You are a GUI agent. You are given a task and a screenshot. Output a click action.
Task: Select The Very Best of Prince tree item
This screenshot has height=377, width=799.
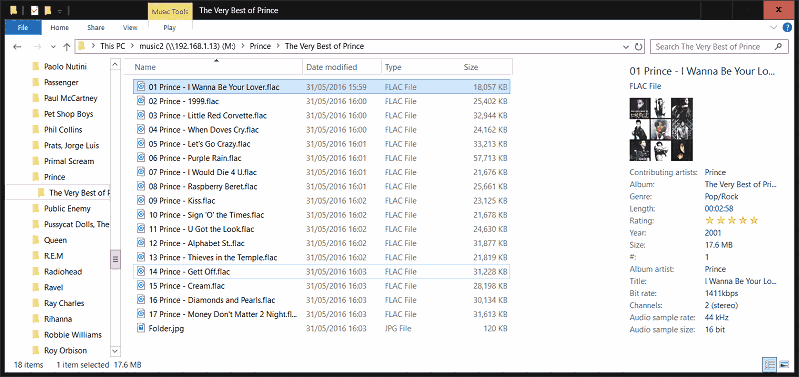coord(58,193)
